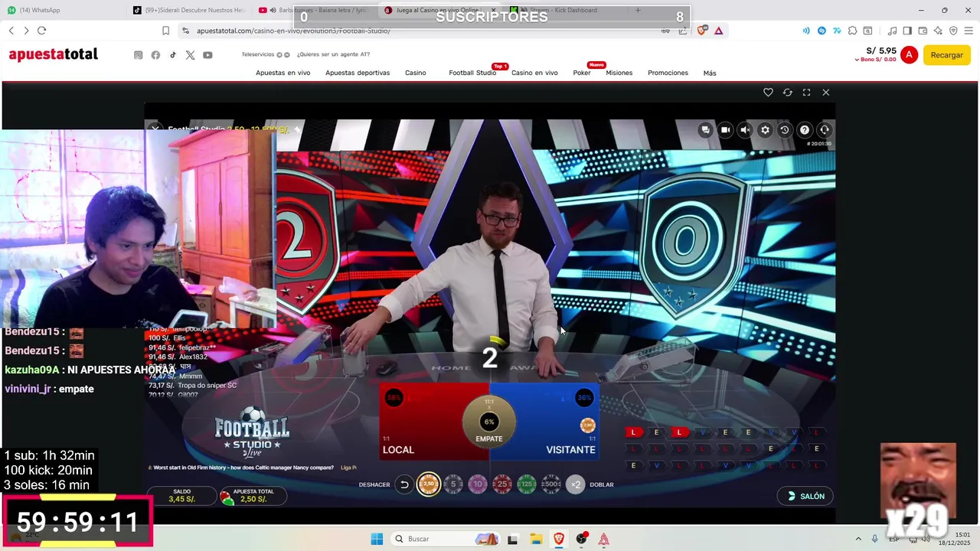
Task: Open Brave browser taskbar icon
Action: (558, 539)
